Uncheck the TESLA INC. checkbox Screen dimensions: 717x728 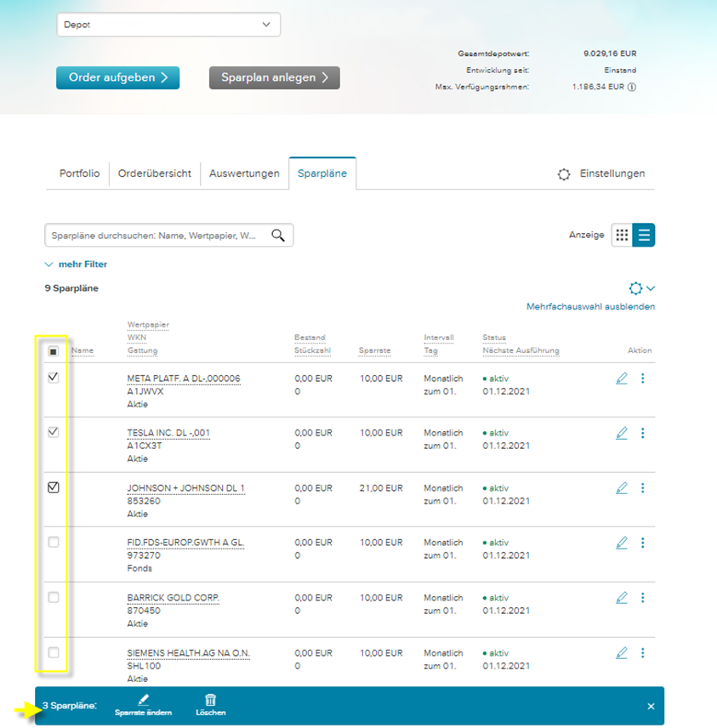click(54, 432)
